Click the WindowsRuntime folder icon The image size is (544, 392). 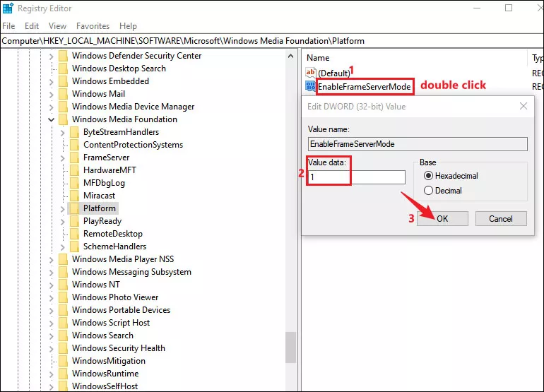(x=63, y=374)
